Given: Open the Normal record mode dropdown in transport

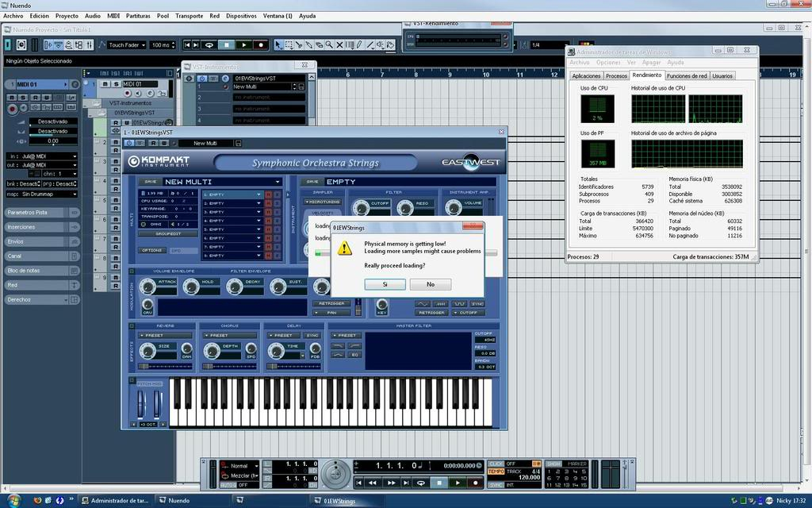Looking at the screenshot, I should pyautogui.click(x=239, y=465).
